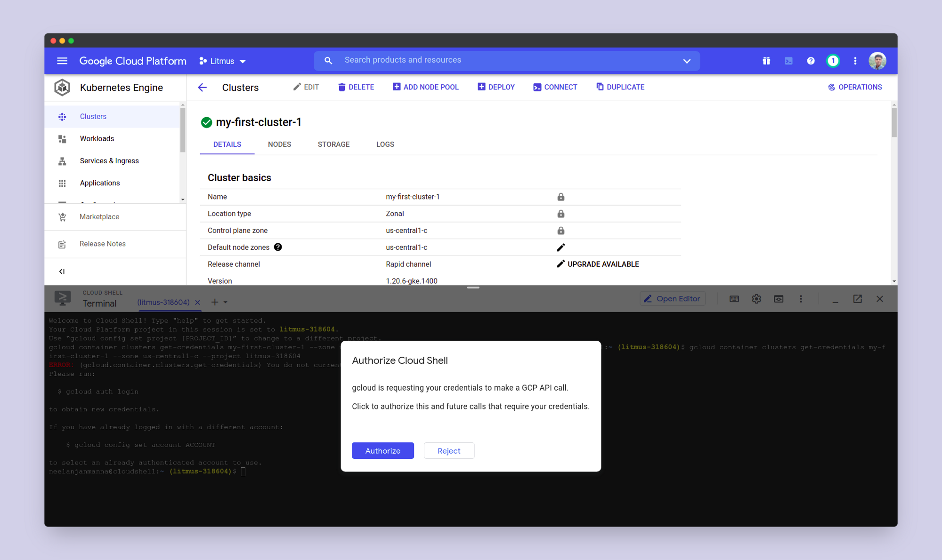The image size is (942, 560).
Task: Collapse the left sidebar panel
Action: pyautogui.click(x=62, y=272)
